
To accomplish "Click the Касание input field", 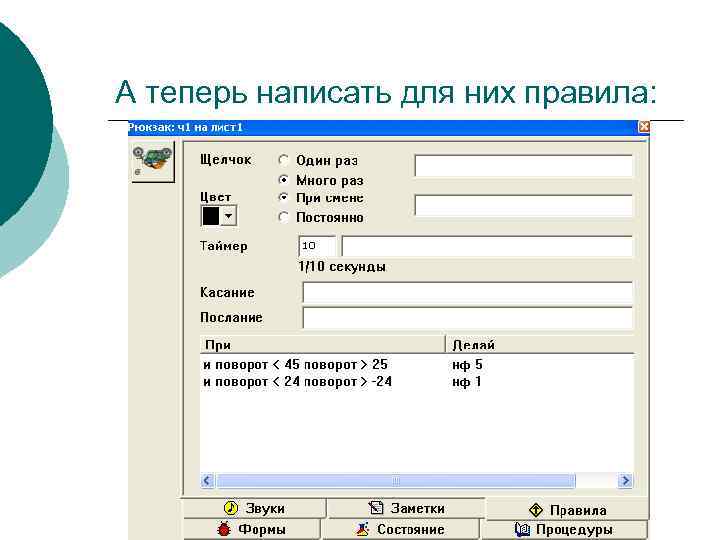I will [467, 292].
